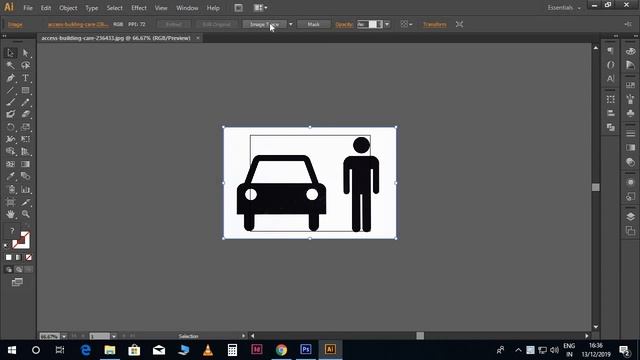
Task: Click the Mask button
Action: tap(313, 24)
